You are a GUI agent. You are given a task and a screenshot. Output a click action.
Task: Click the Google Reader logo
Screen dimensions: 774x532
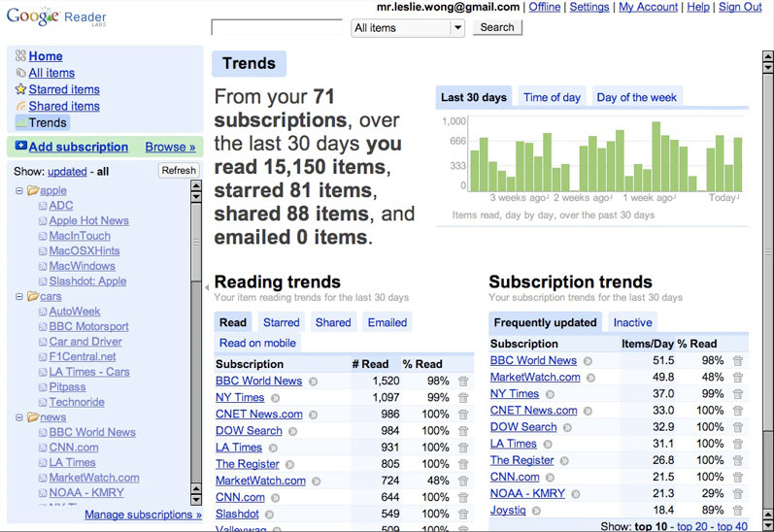coord(56,17)
